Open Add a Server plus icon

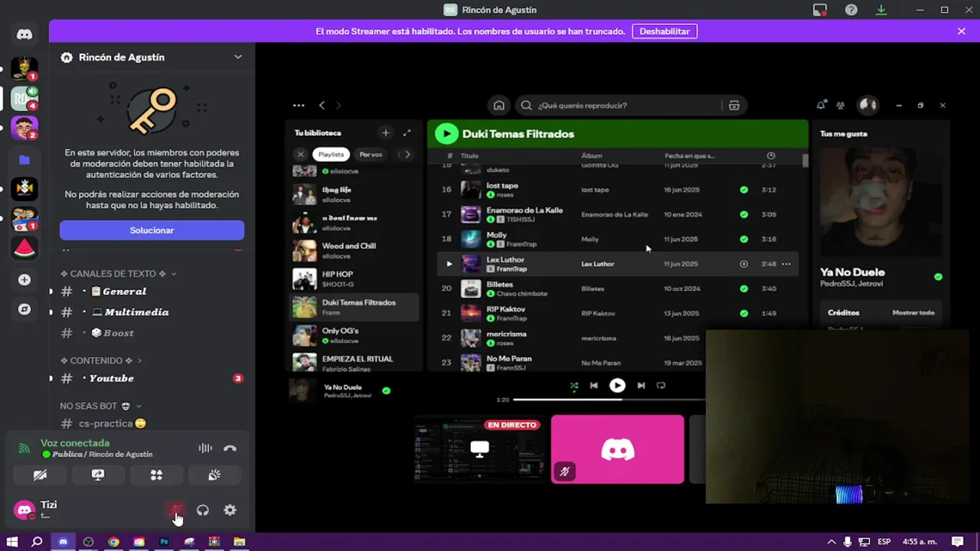[x=24, y=280]
